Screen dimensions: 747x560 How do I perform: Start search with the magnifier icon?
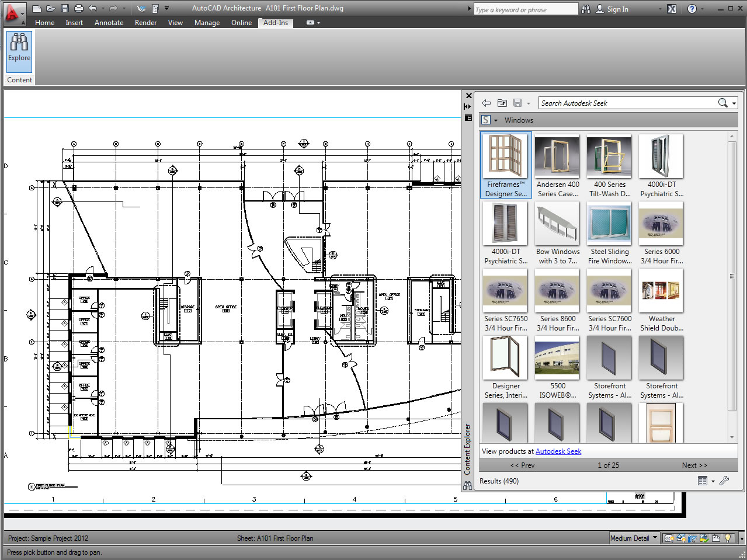point(723,102)
